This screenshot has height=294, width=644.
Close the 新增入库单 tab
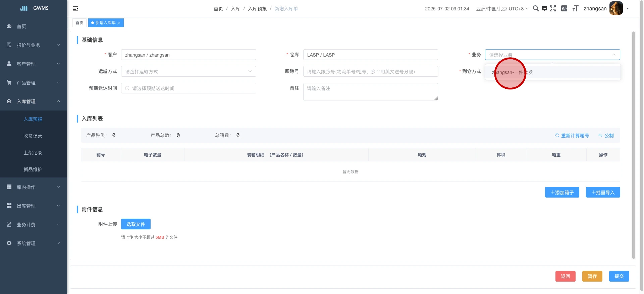click(x=119, y=23)
